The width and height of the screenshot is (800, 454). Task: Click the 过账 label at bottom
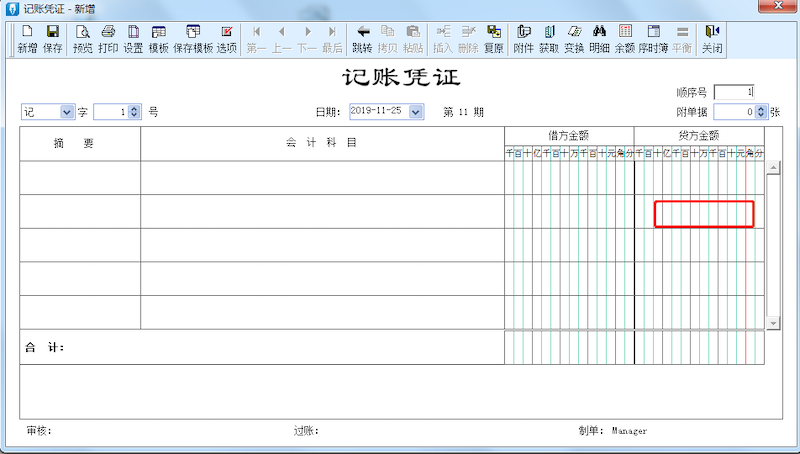[x=306, y=431]
